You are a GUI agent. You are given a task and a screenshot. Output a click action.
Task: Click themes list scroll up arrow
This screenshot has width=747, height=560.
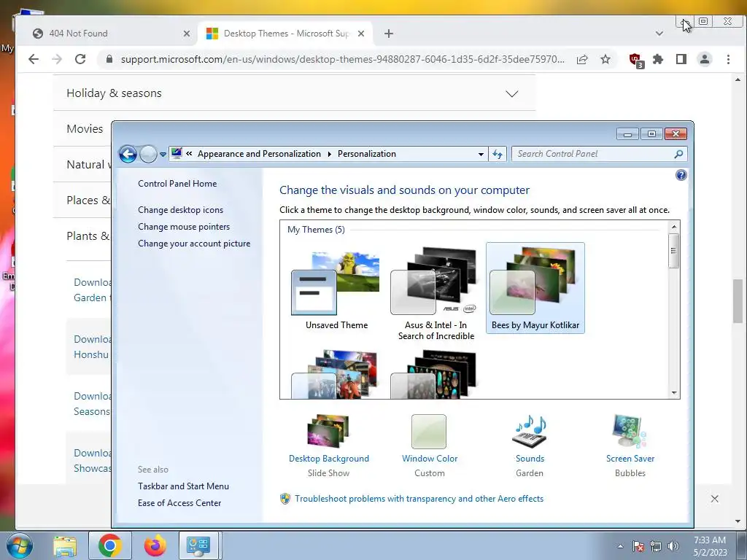pos(674,227)
